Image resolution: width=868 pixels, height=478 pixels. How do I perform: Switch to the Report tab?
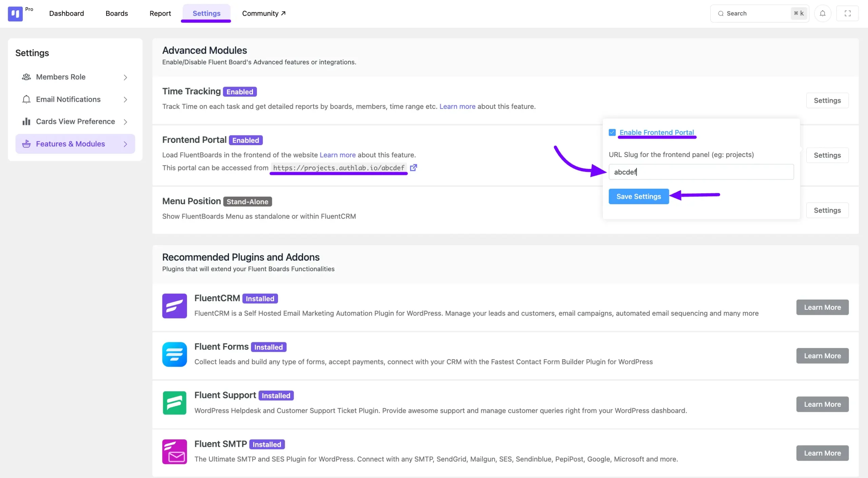coord(160,13)
